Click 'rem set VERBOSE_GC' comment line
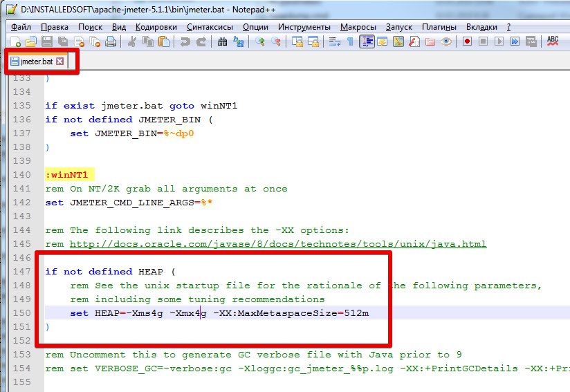 (307, 368)
